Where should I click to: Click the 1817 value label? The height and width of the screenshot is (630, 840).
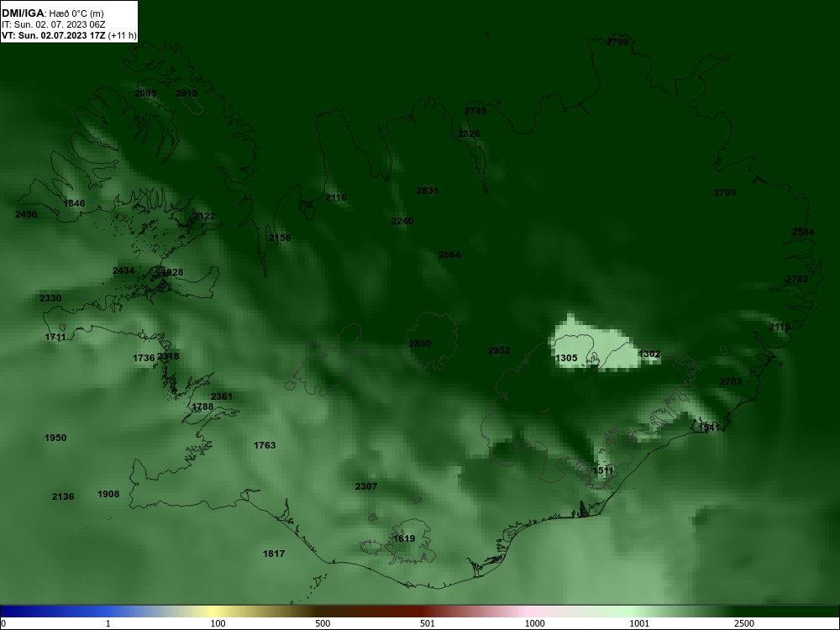tap(274, 554)
